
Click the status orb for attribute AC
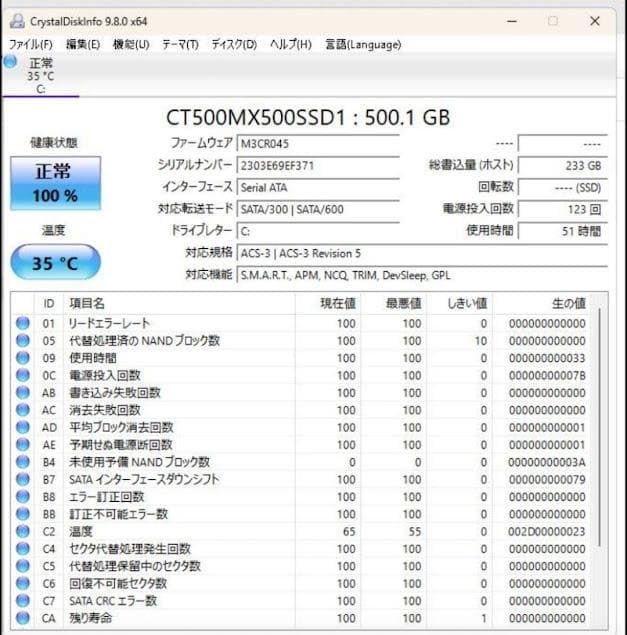(23, 410)
